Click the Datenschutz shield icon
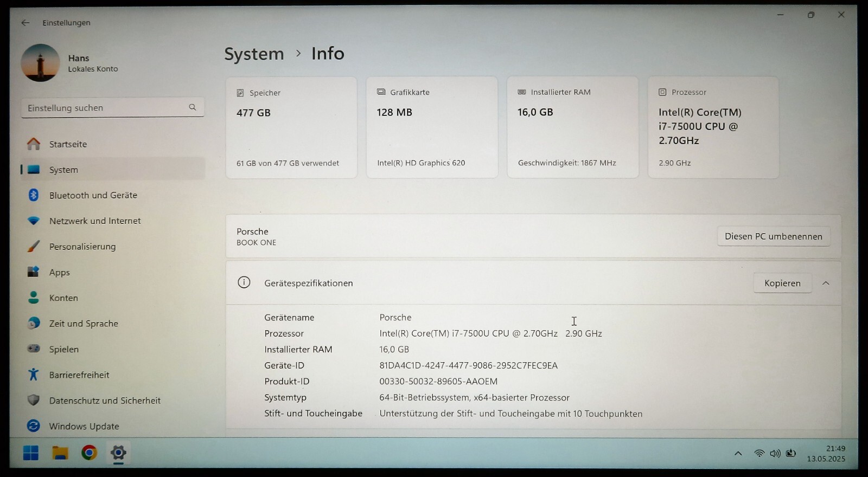 pos(34,401)
